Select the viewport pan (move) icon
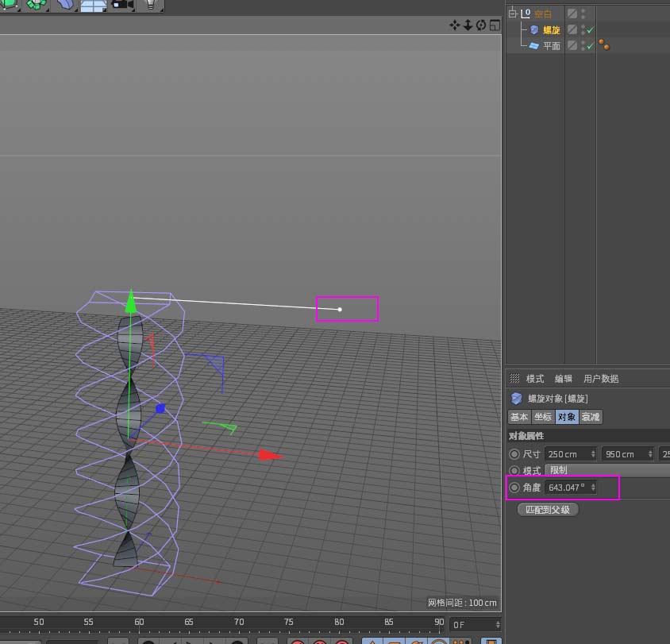 pyautogui.click(x=454, y=25)
